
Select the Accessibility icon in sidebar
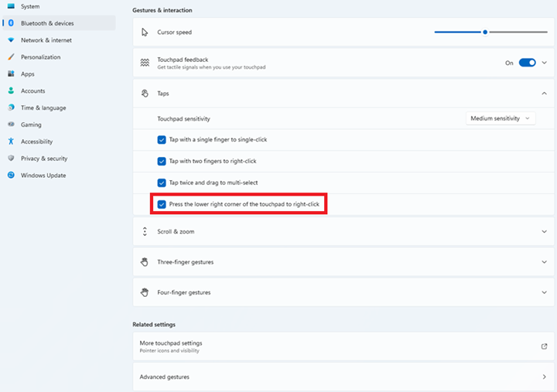[11, 141]
